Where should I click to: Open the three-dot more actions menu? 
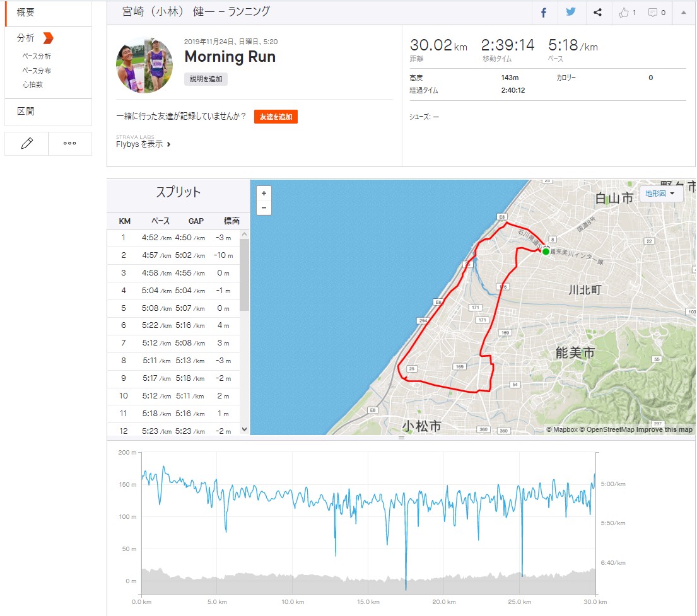click(x=70, y=144)
